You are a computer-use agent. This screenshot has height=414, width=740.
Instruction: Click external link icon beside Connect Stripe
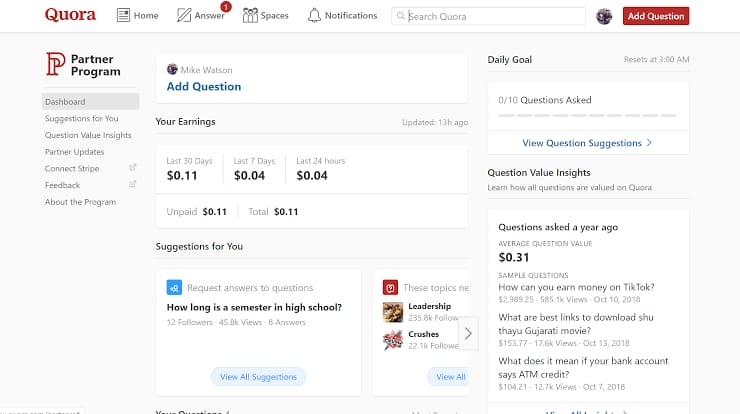point(133,168)
